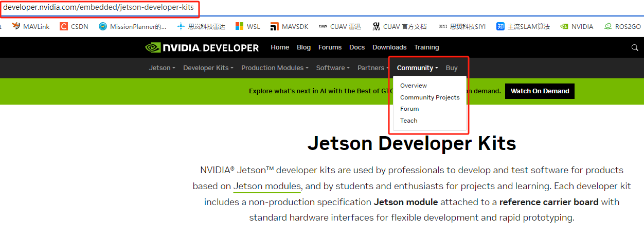
Task: Open the Blog section
Action: [x=303, y=47]
